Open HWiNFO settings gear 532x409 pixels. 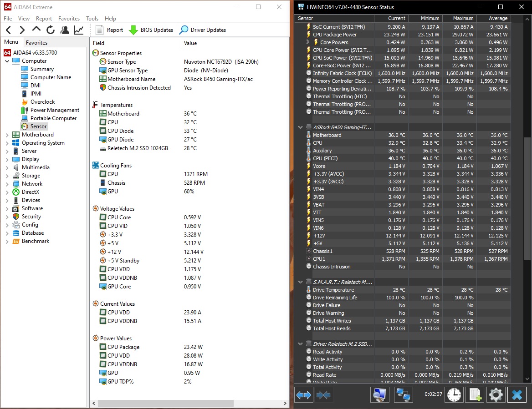(496, 395)
